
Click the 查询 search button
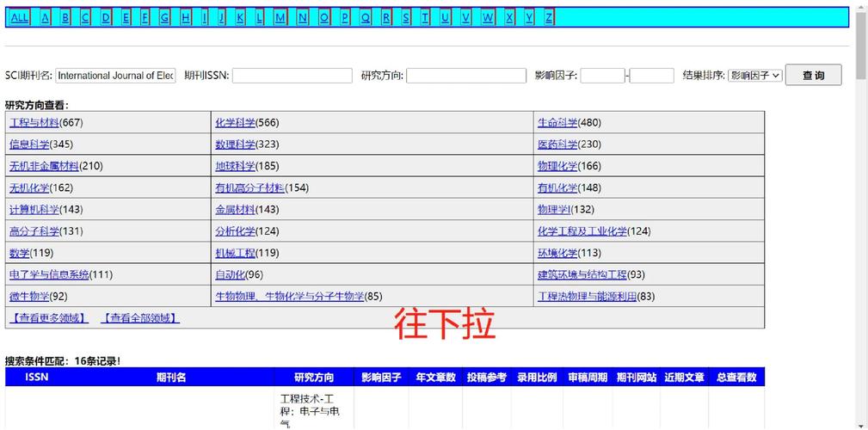[x=813, y=76]
